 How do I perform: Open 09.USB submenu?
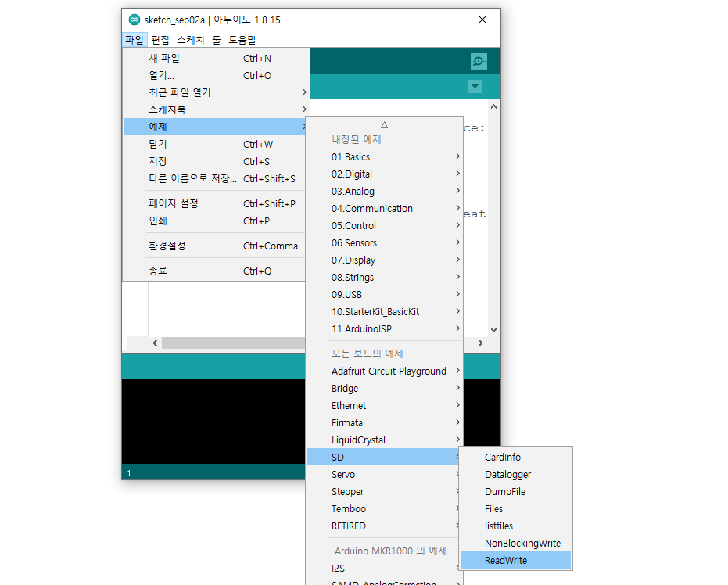click(x=385, y=294)
